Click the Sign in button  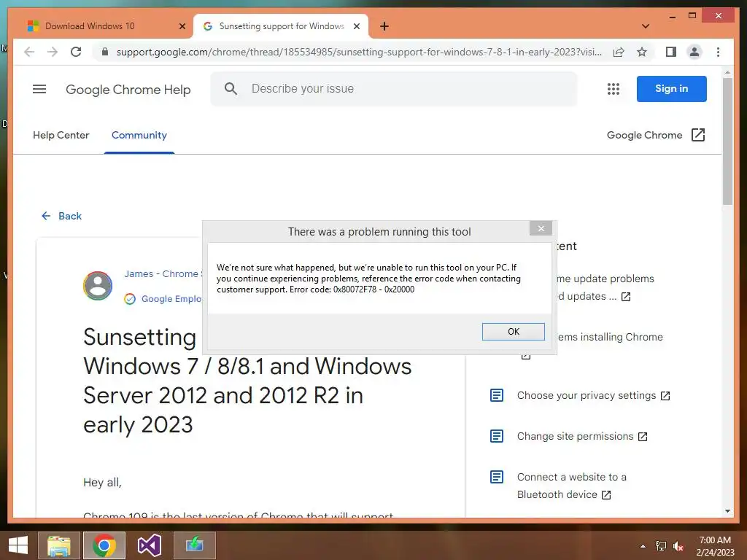[x=671, y=88]
